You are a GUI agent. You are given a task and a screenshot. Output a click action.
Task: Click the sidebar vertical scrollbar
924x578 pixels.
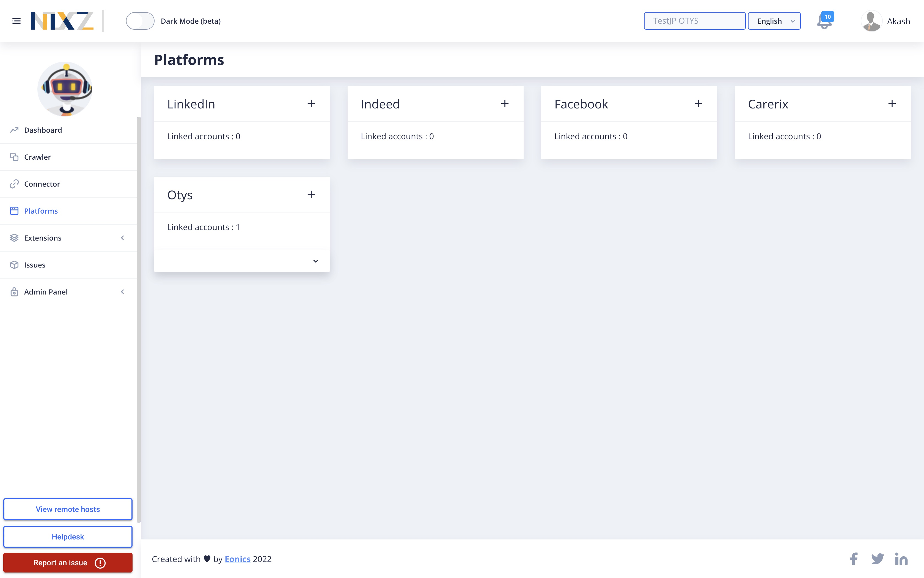coord(139,319)
